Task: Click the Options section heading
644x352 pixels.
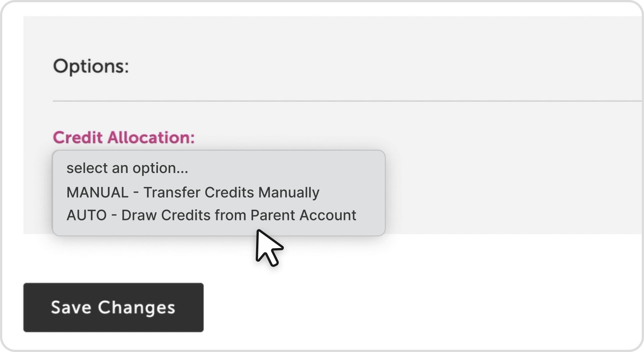Action: click(x=91, y=66)
